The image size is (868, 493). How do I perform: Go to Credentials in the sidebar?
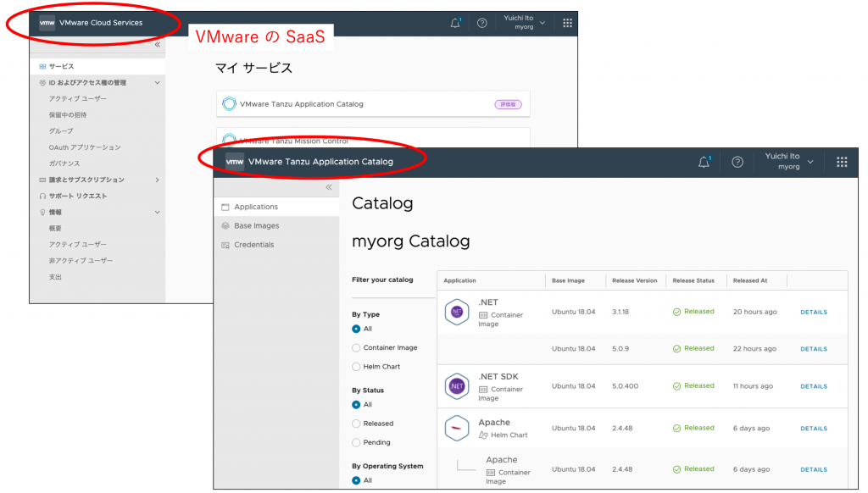[x=253, y=245]
